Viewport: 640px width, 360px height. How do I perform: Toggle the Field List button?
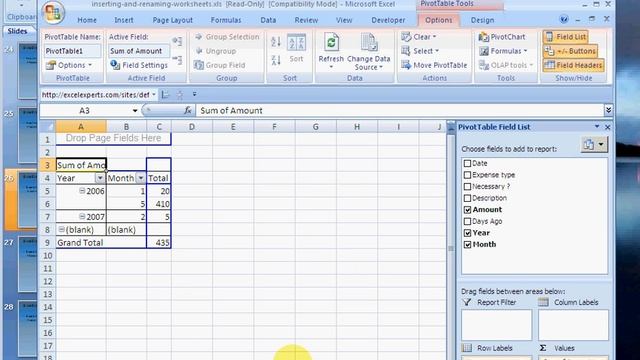[565, 37]
